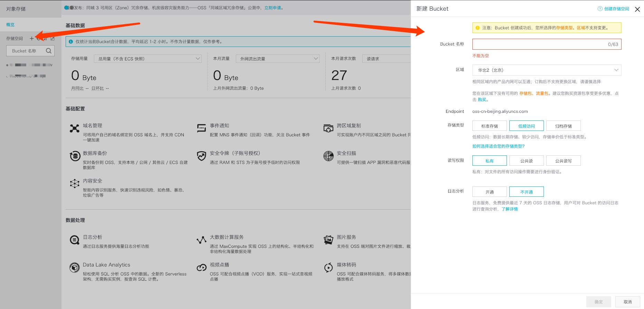644x309 pixels.
Task: Click the 安全令牌 (子账号授权) title
Action: pyautogui.click(x=235, y=153)
